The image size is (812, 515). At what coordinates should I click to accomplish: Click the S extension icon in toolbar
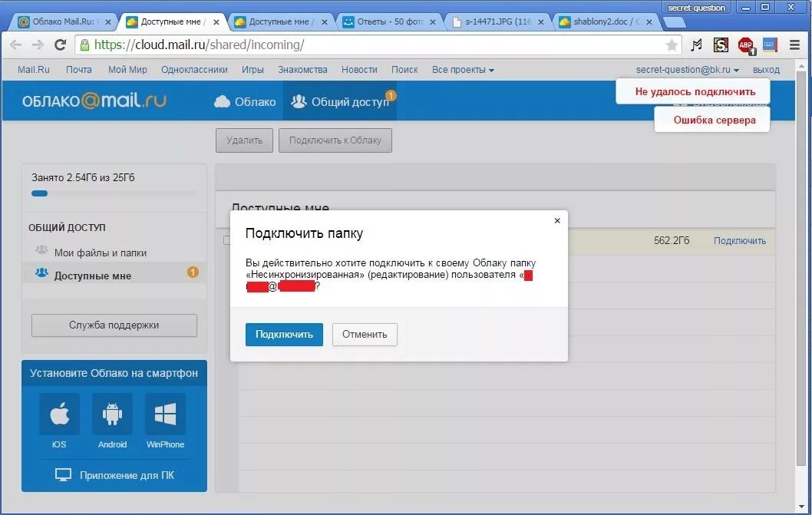tap(721, 45)
